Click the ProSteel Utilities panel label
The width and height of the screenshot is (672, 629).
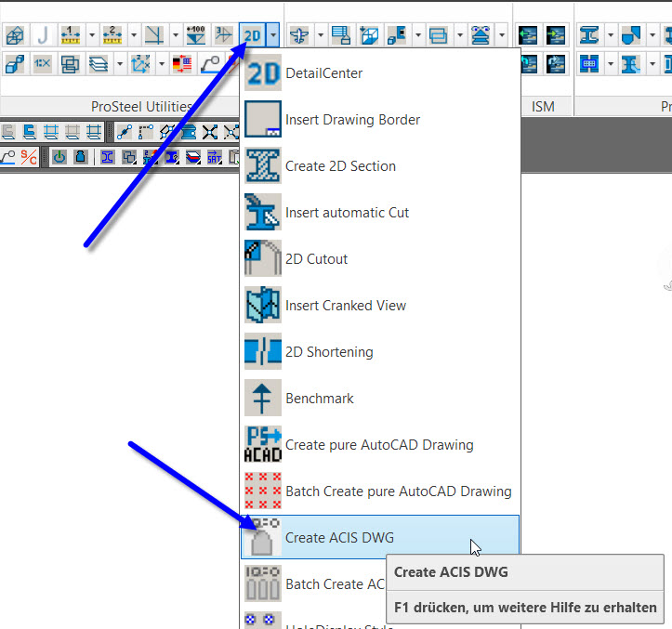[142, 106]
